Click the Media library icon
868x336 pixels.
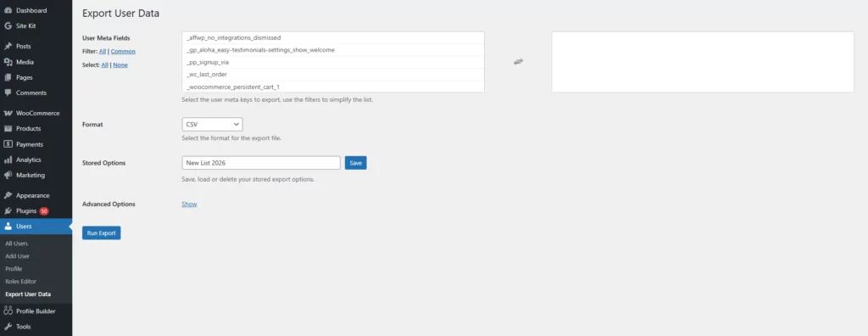(8, 62)
